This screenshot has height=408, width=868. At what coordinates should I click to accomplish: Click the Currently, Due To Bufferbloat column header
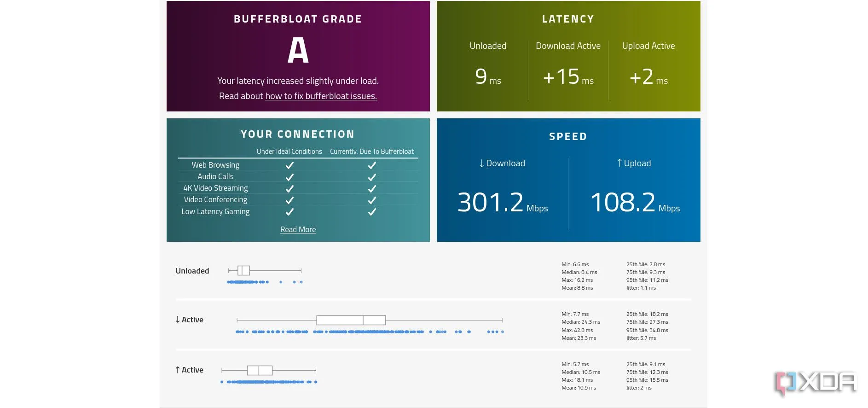coord(372,151)
